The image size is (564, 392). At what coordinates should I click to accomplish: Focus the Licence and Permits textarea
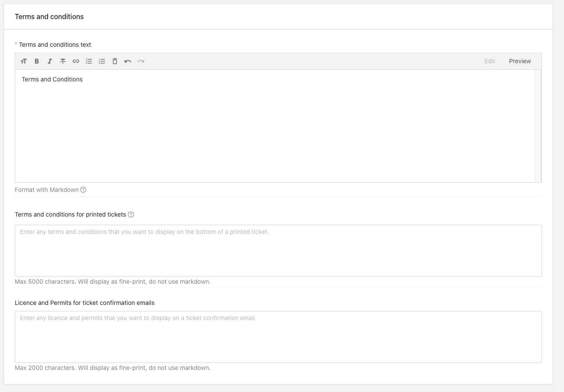[x=278, y=337]
